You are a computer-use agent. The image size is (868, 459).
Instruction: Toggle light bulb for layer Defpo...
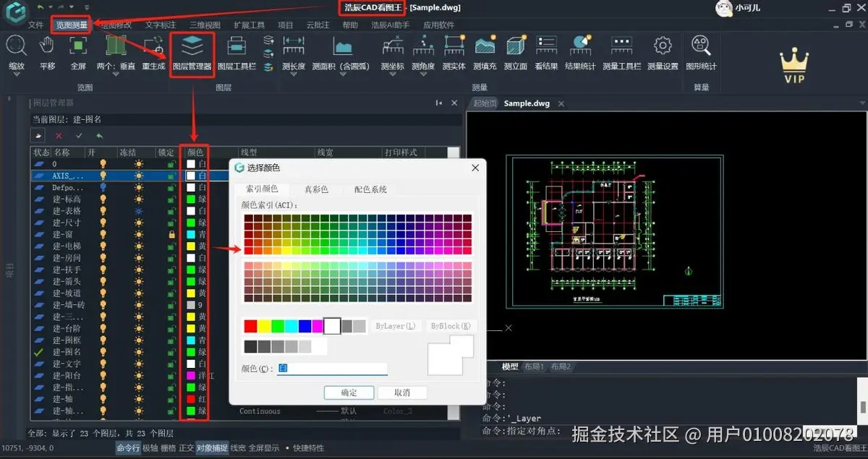(x=103, y=187)
